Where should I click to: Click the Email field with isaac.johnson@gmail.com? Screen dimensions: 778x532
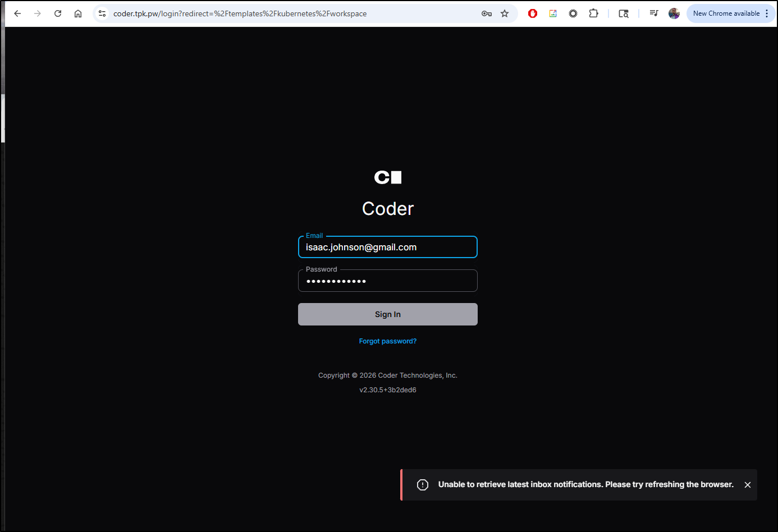tap(387, 247)
